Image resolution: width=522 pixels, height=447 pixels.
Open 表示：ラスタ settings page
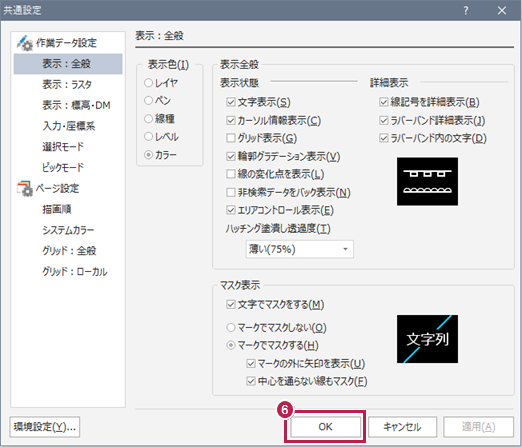67,85
